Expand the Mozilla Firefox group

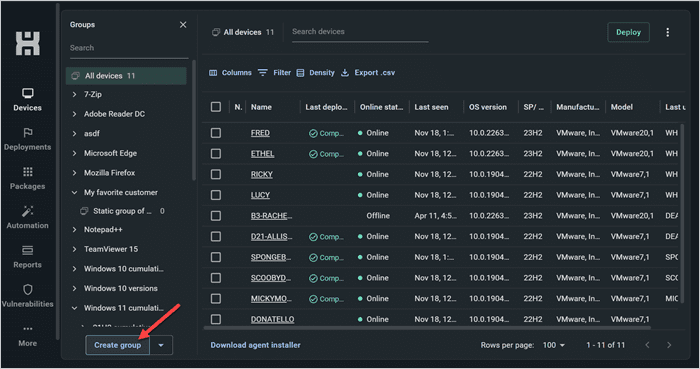point(75,173)
